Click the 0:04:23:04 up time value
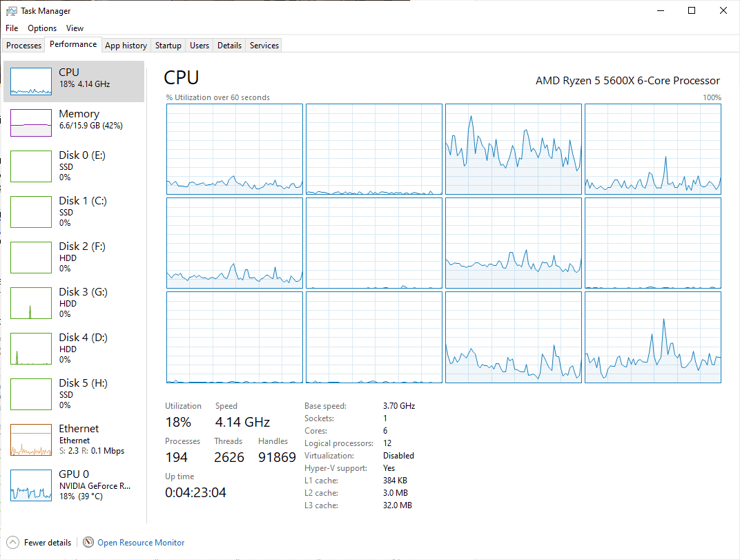The image size is (740, 560). tap(195, 492)
